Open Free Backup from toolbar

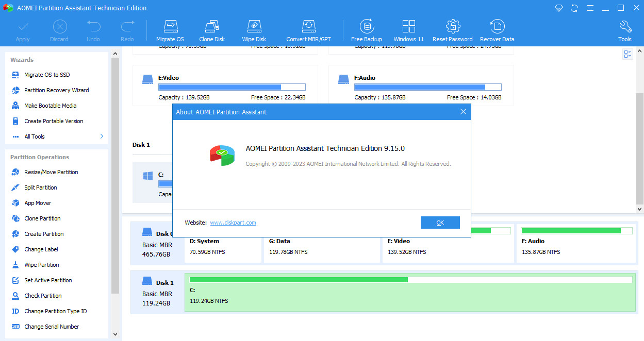click(366, 31)
